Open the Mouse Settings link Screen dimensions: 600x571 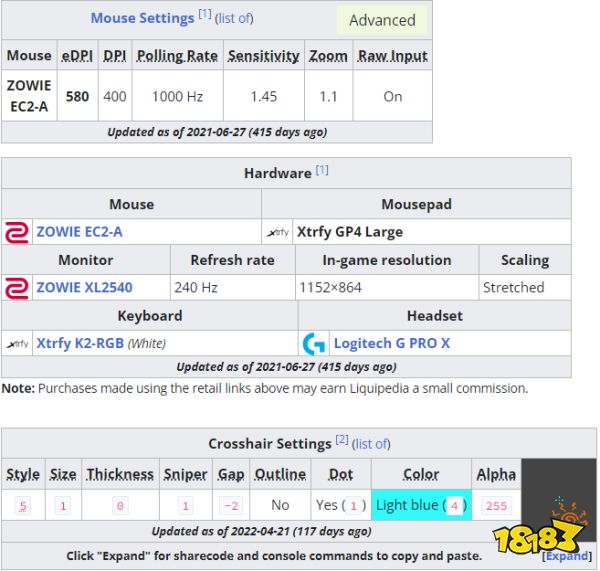(142, 18)
